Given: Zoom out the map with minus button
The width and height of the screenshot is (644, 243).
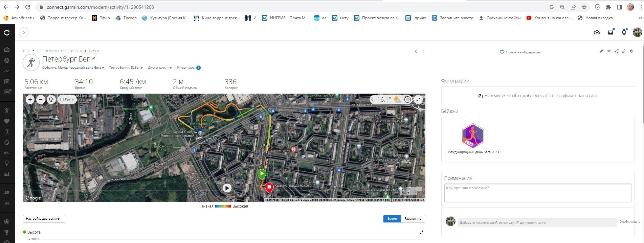Looking at the screenshot, I should pos(41,99).
